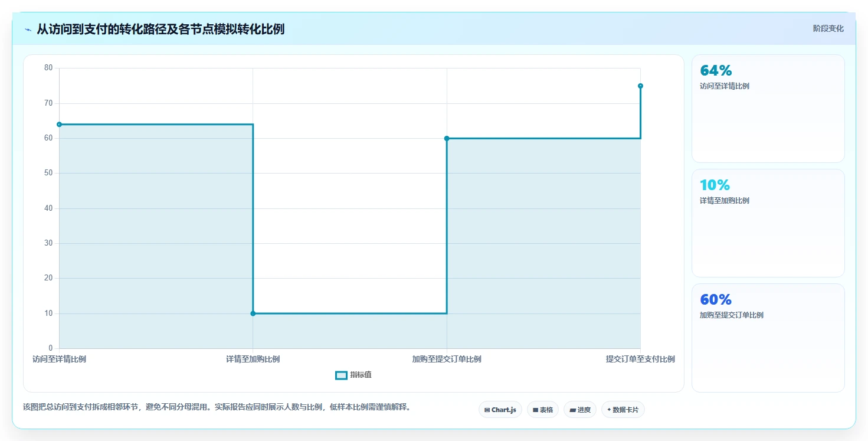Select the Chart.js tag chip
868x441 pixels.
click(x=500, y=410)
